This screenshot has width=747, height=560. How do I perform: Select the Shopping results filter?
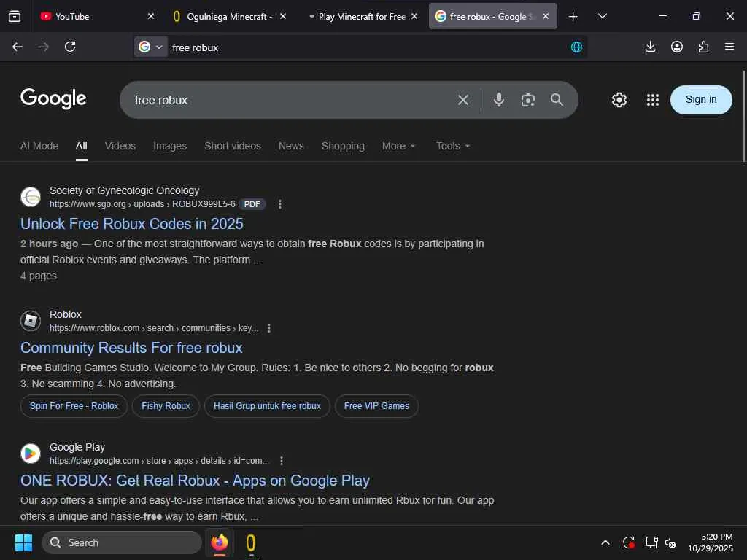343,146
